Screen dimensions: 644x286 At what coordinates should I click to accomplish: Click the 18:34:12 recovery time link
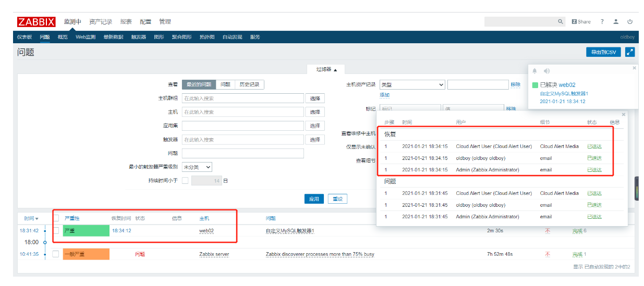click(x=121, y=230)
